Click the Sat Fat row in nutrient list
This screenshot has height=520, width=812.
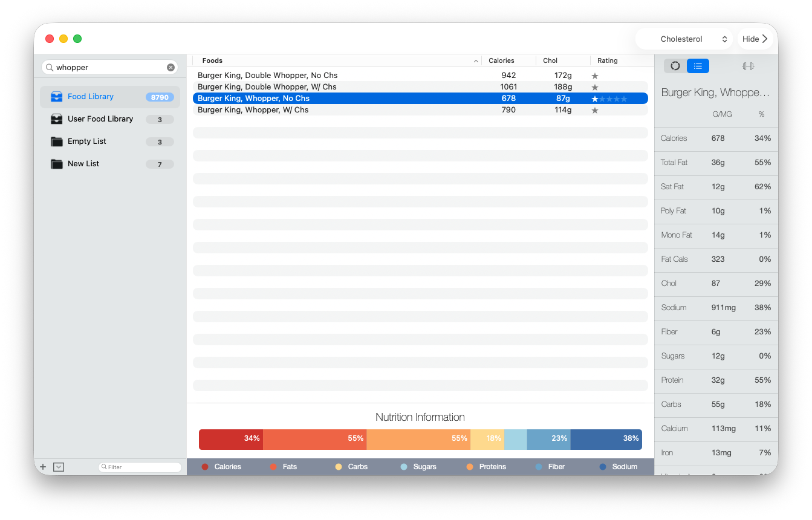[716, 187]
